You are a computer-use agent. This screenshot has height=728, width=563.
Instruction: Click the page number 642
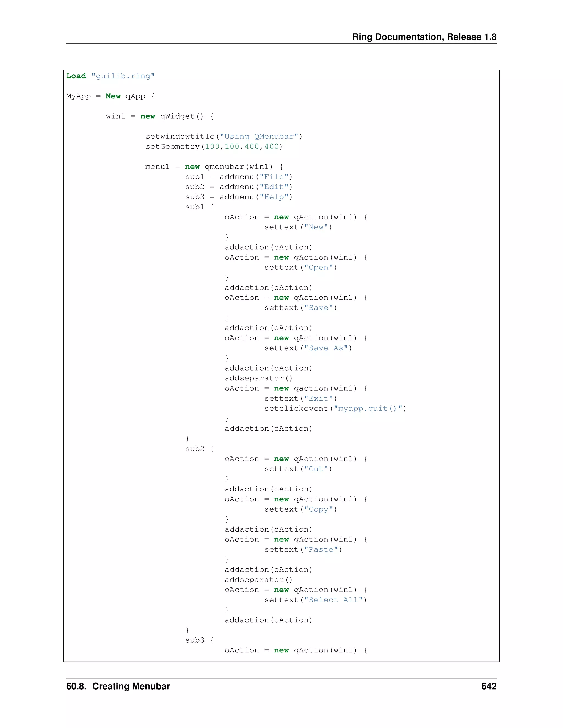(489, 686)
